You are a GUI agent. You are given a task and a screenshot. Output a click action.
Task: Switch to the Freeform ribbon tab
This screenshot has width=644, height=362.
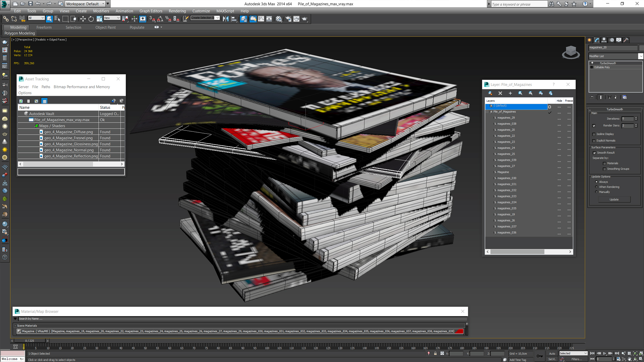(x=44, y=27)
